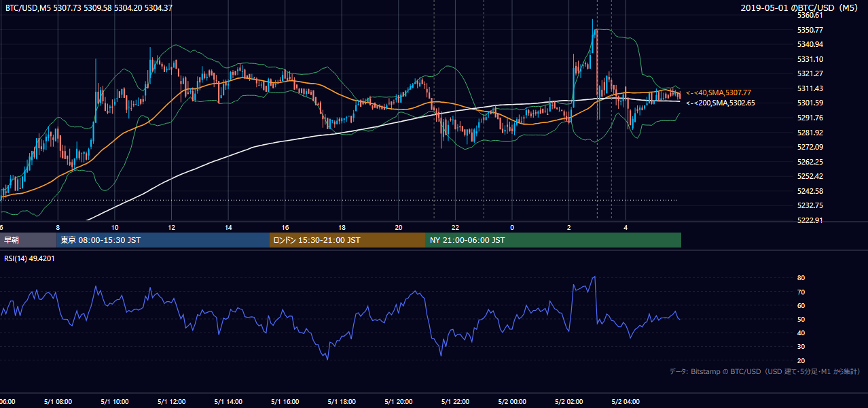Click the 5/2 02:00 bottom time label
The width and height of the screenshot is (868, 408).
pos(569,402)
